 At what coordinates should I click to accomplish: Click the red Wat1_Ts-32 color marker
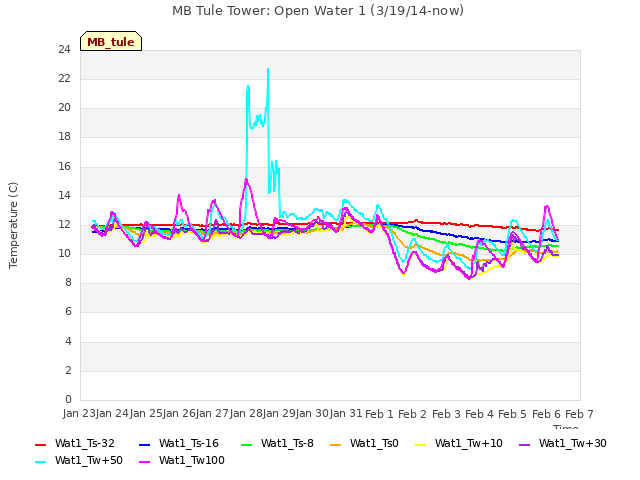pyautogui.click(x=40, y=444)
